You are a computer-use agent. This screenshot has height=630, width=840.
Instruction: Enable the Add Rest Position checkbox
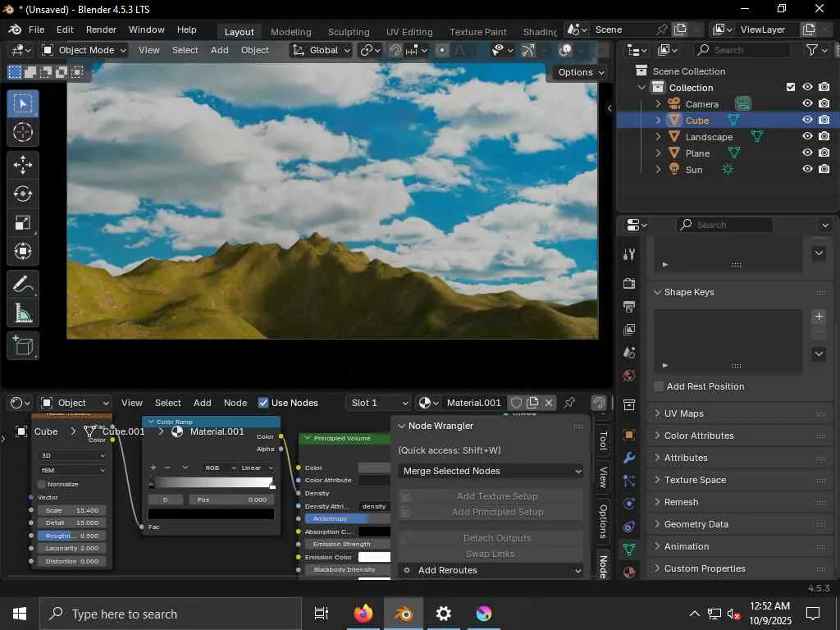[659, 386]
